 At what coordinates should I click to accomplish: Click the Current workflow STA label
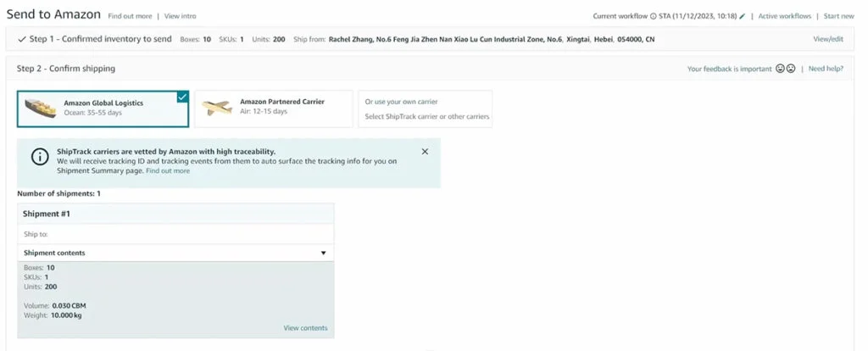coord(665,16)
